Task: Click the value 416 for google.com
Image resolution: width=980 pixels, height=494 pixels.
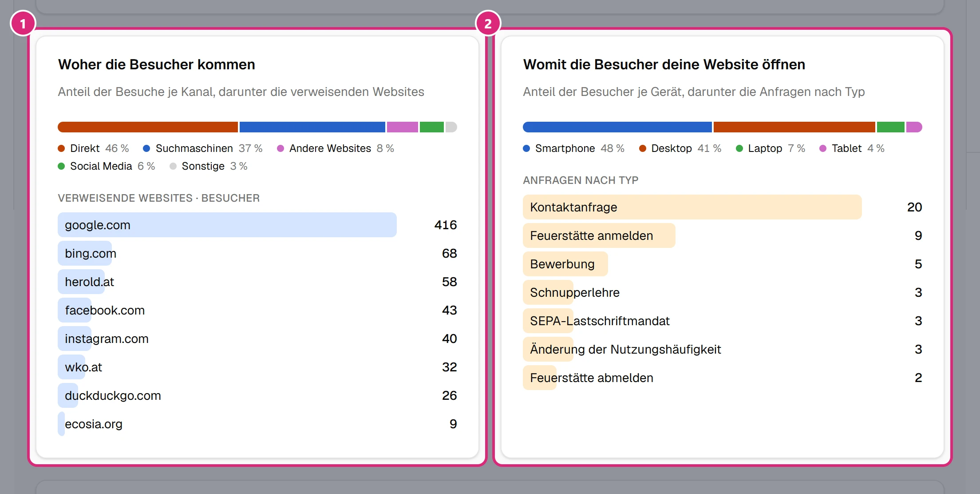Action: click(x=446, y=225)
